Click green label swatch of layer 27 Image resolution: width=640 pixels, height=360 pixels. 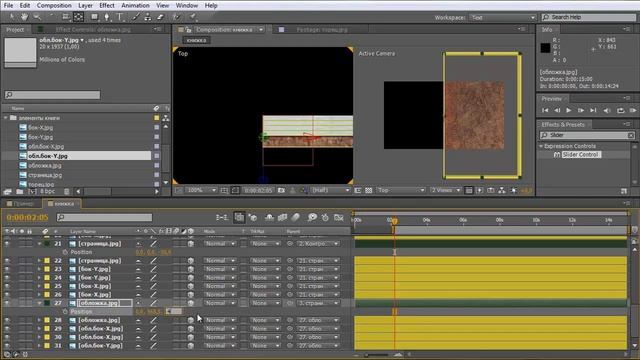pos(47,303)
